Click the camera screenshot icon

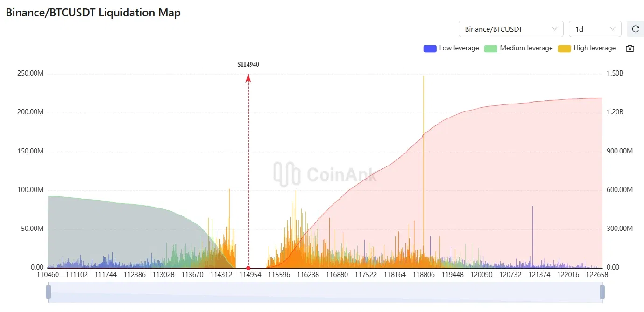click(x=630, y=49)
